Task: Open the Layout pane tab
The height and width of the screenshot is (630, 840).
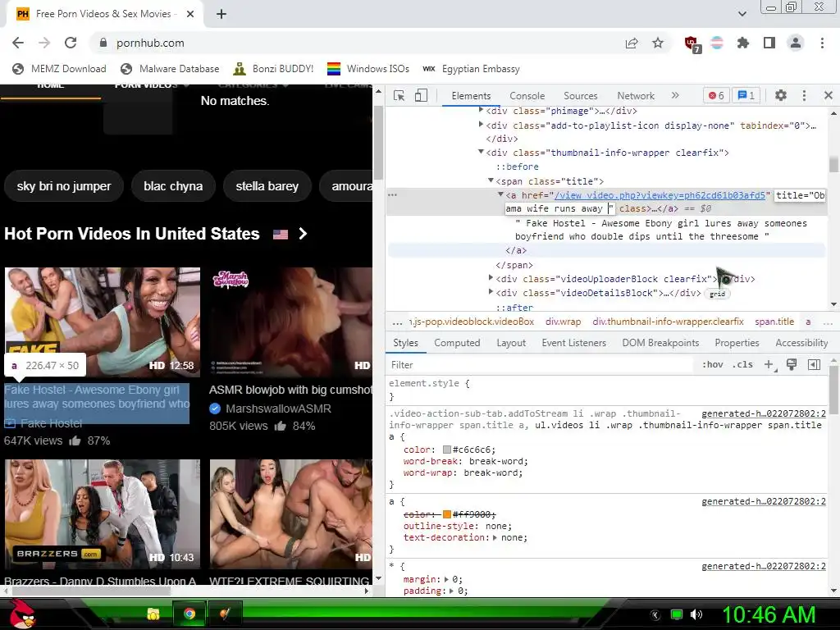Action: tap(511, 343)
